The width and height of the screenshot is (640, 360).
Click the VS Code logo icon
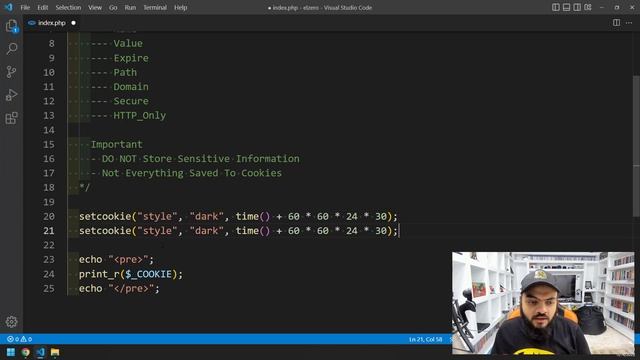click(8, 7)
